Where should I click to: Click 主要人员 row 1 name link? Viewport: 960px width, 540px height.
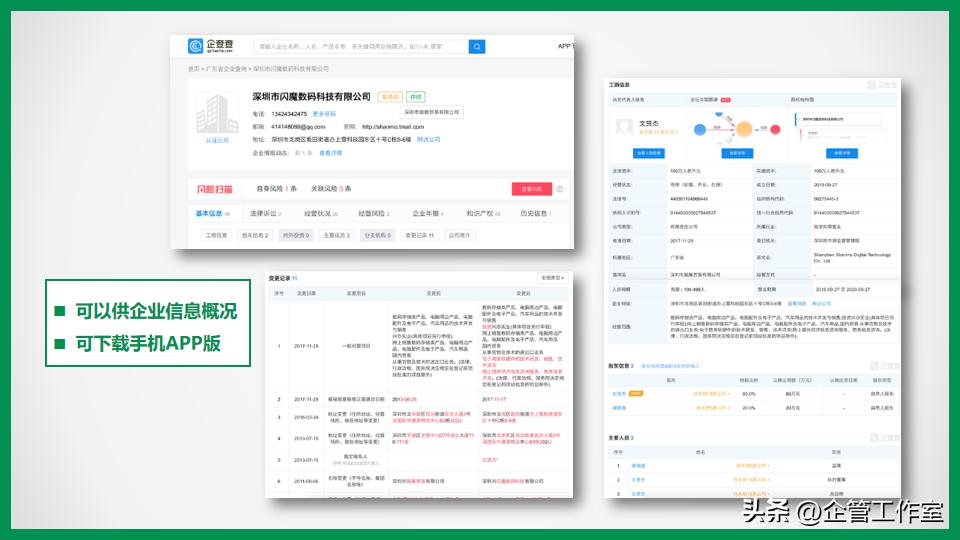pyautogui.click(x=638, y=466)
